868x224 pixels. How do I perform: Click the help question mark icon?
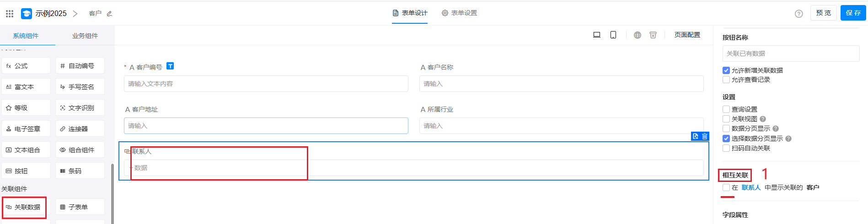(799, 14)
